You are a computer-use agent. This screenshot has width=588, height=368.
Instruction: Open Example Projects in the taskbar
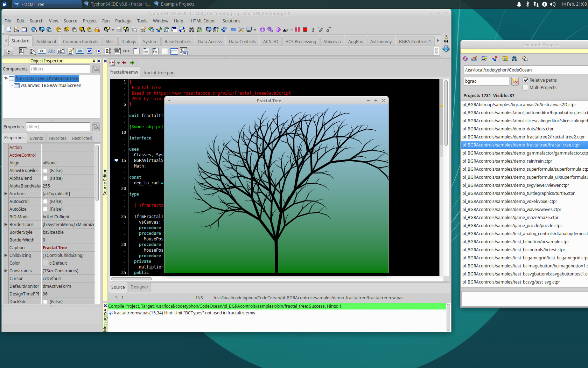(174, 4)
